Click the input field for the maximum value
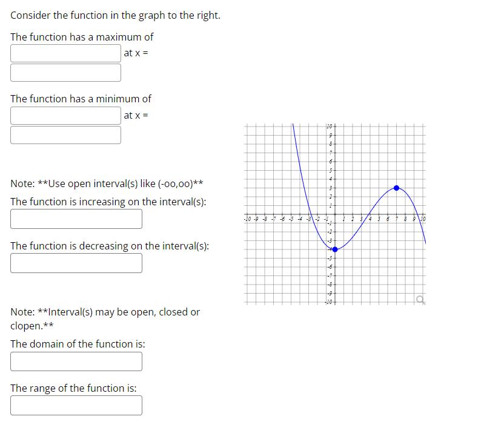This screenshot has width=504, height=422. click(x=65, y=53)
